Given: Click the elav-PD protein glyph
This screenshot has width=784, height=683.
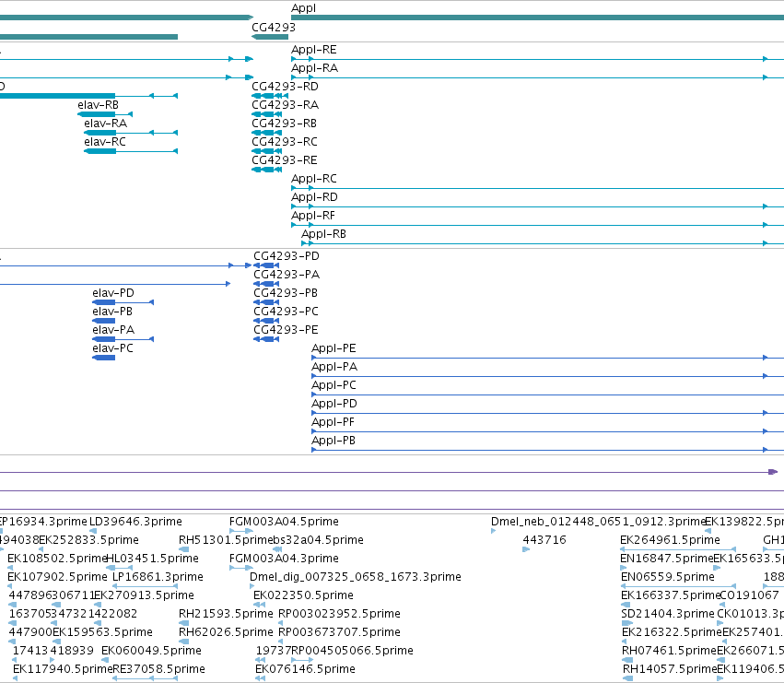Looking at the screenshot, I should [123, 302].
